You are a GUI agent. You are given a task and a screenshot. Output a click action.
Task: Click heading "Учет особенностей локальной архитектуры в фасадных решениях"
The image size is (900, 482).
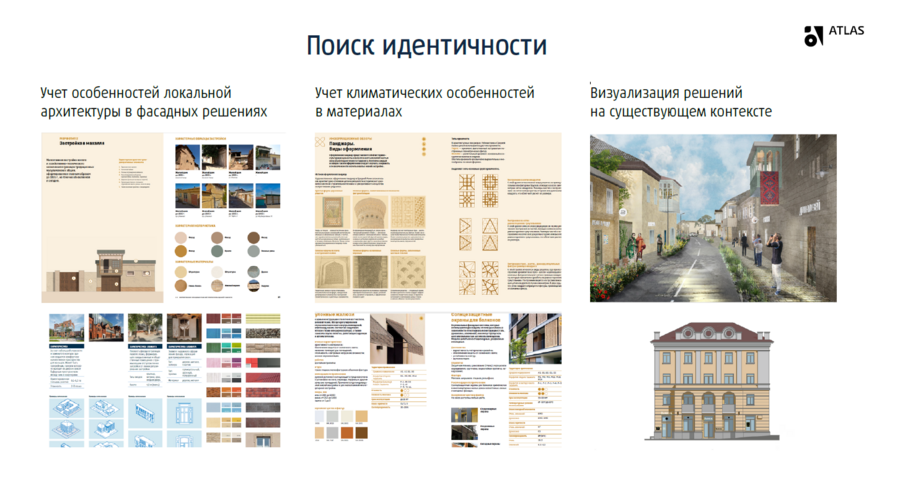tap(154, 102)
